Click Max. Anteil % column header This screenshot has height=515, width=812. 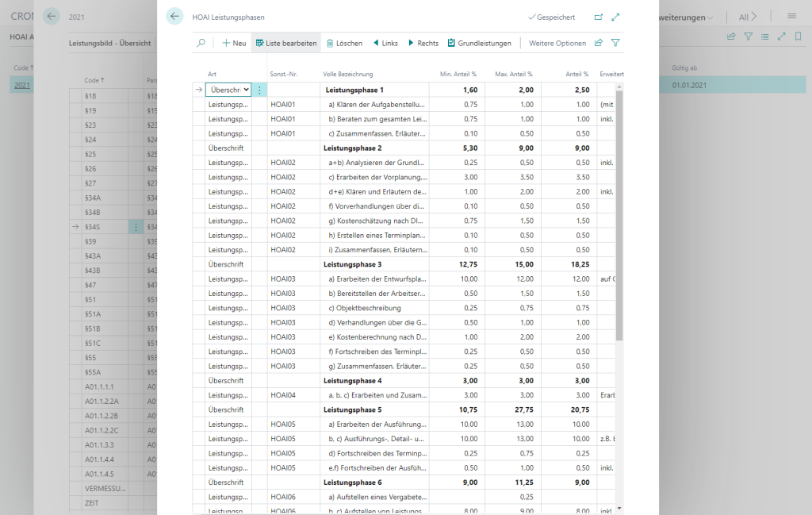pyautogui.click(x=514, y=74)
